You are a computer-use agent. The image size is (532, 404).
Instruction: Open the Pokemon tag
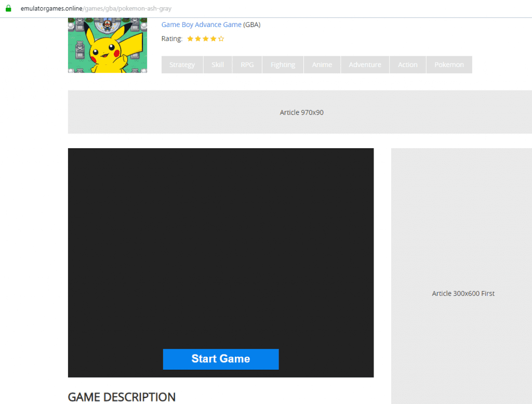point(449,64)
